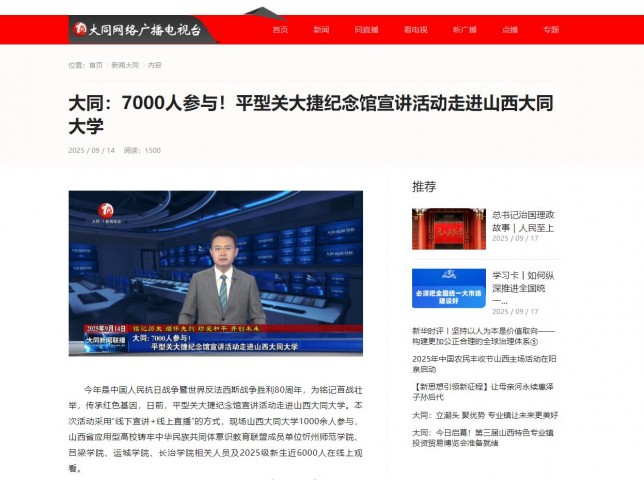Open the 专题 navigation item

(551, 30)
